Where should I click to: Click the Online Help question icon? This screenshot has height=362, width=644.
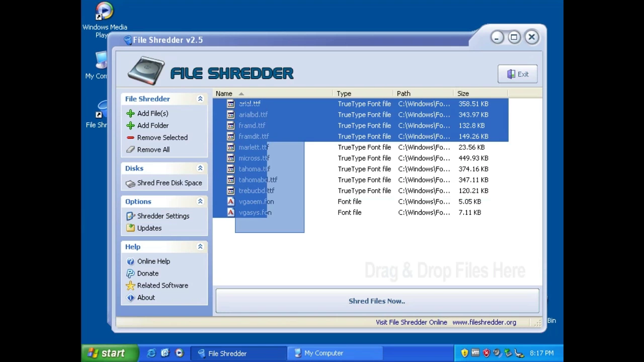click(x=131, y=261)
